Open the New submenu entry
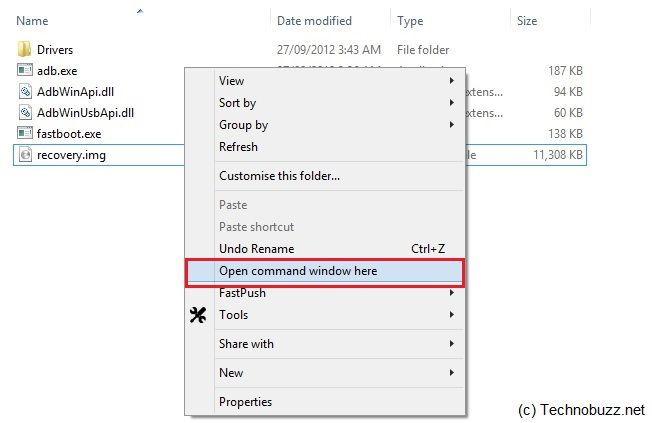The width and height of the screenshot is (652, 423). tap(231, 373)
